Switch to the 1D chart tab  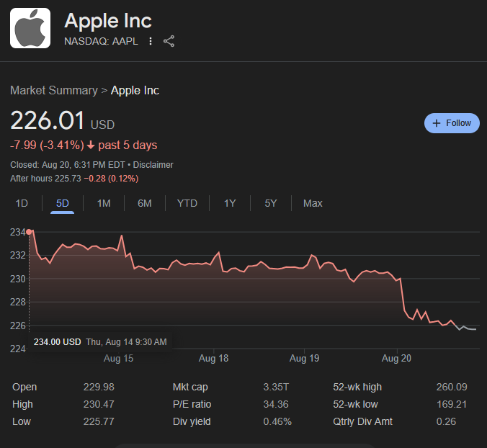(x=22, y=204)
